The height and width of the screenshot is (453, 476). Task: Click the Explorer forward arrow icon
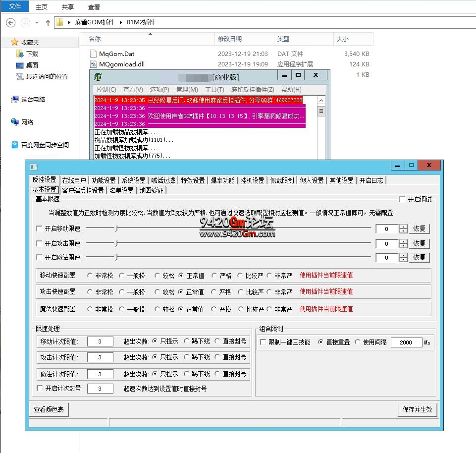25,23
